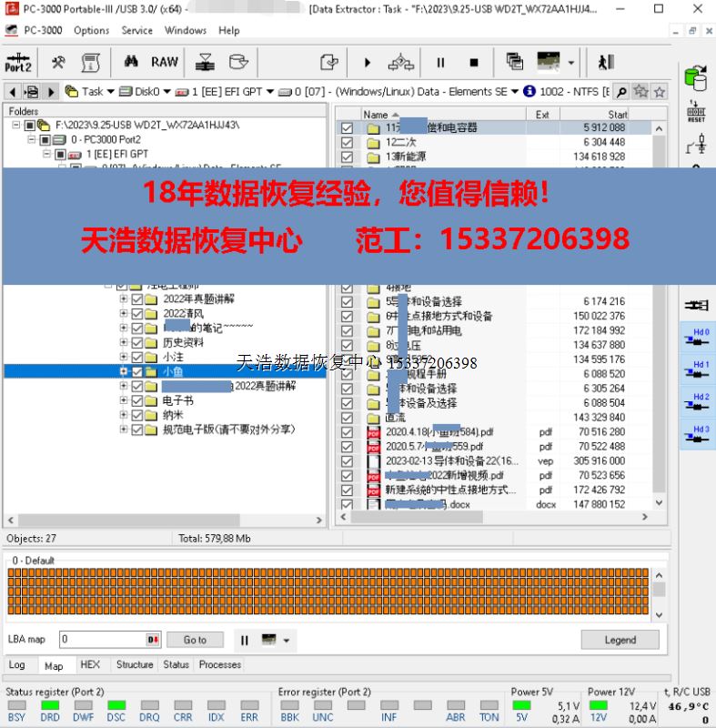
Task: Open the Task dropdown in path bar
Action: coord(110,92)
